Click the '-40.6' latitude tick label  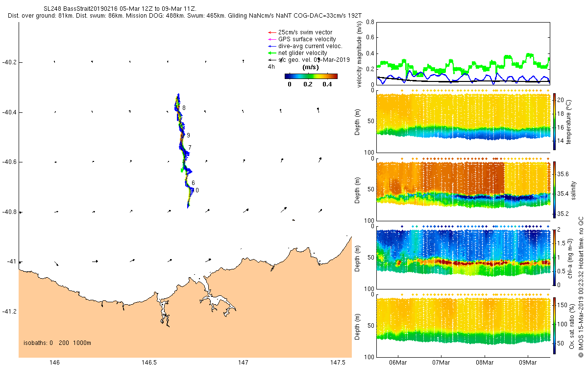(x=9, y=162)
